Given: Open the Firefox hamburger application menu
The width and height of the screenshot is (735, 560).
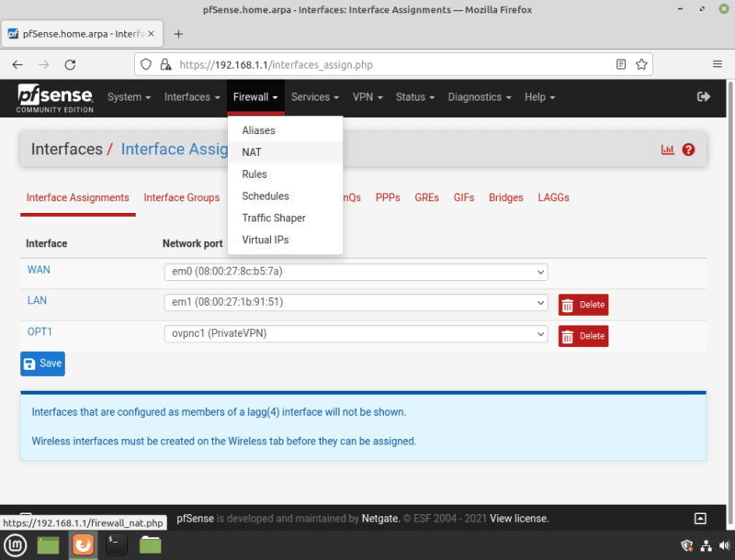Looking at the screenshot, I should coord(717,65).
